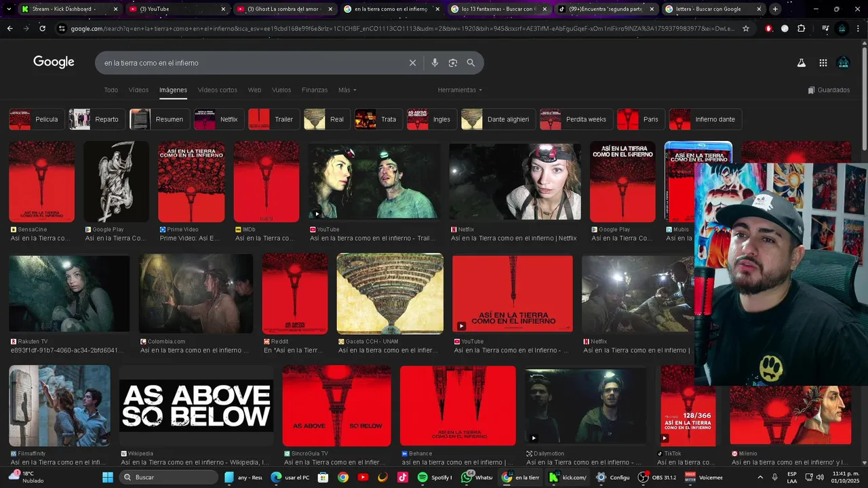This screenshot has height=488, width=868.
Task: Clear the search box with the X icon
Action: pos(412,63)
